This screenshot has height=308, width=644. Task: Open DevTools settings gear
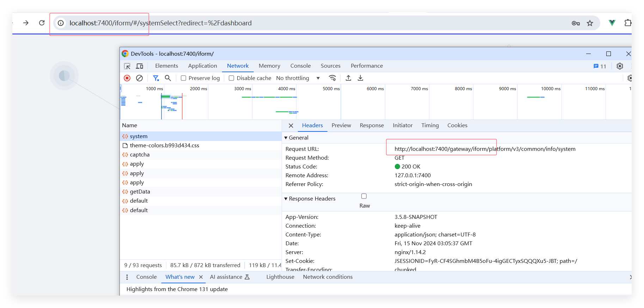click(620, 66)
